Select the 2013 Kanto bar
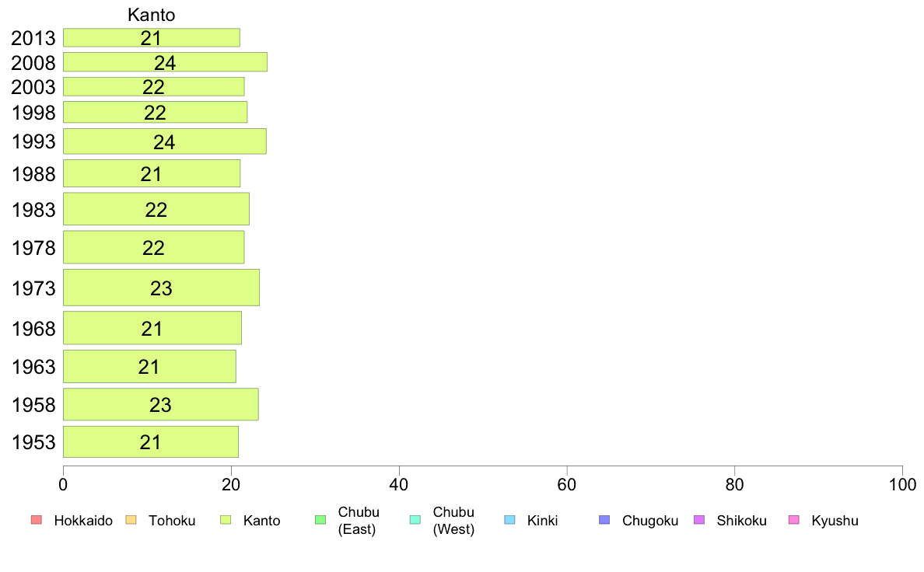924x572 pixels. (x=152, y=38)
